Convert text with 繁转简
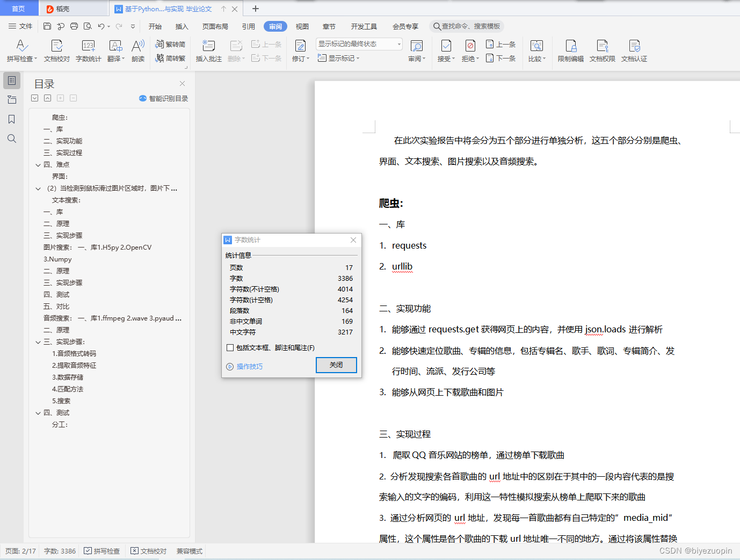 170,44
